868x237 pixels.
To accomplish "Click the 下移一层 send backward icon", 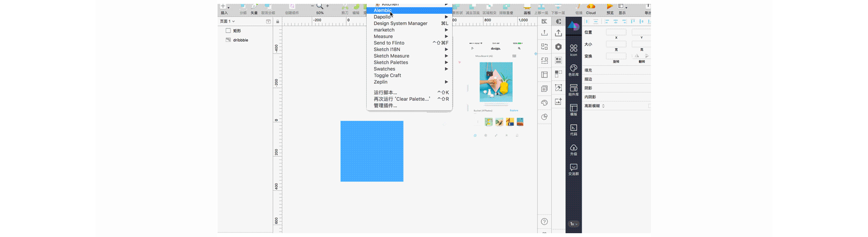I will point(558,9).
